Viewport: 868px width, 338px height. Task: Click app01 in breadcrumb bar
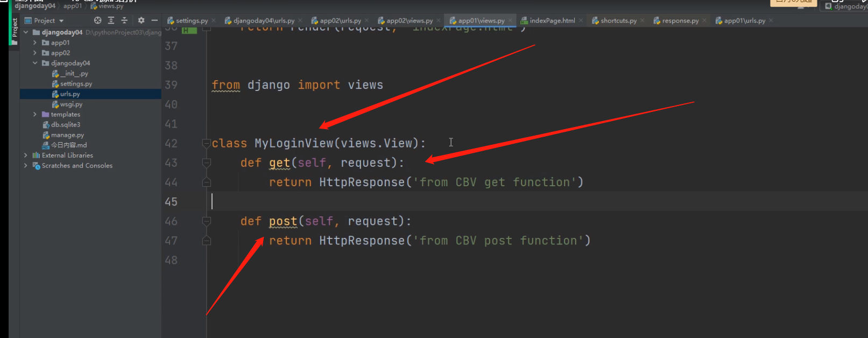(x=73, y=6)
